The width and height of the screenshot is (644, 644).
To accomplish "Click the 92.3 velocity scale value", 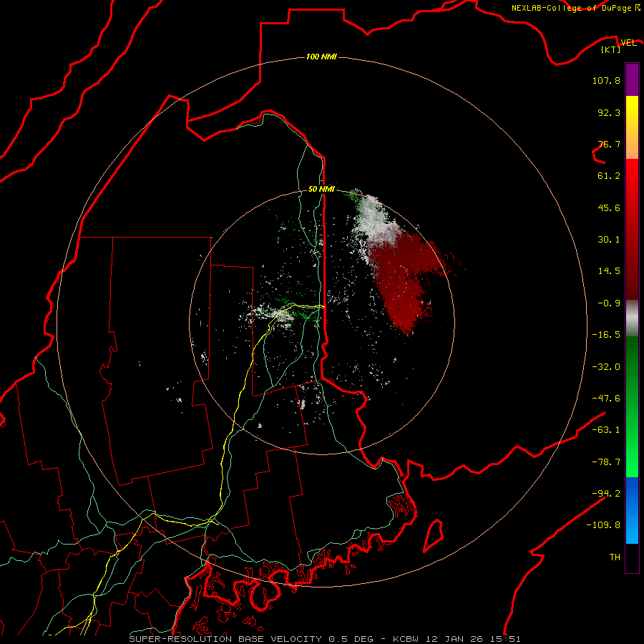I will pos(609,112).
